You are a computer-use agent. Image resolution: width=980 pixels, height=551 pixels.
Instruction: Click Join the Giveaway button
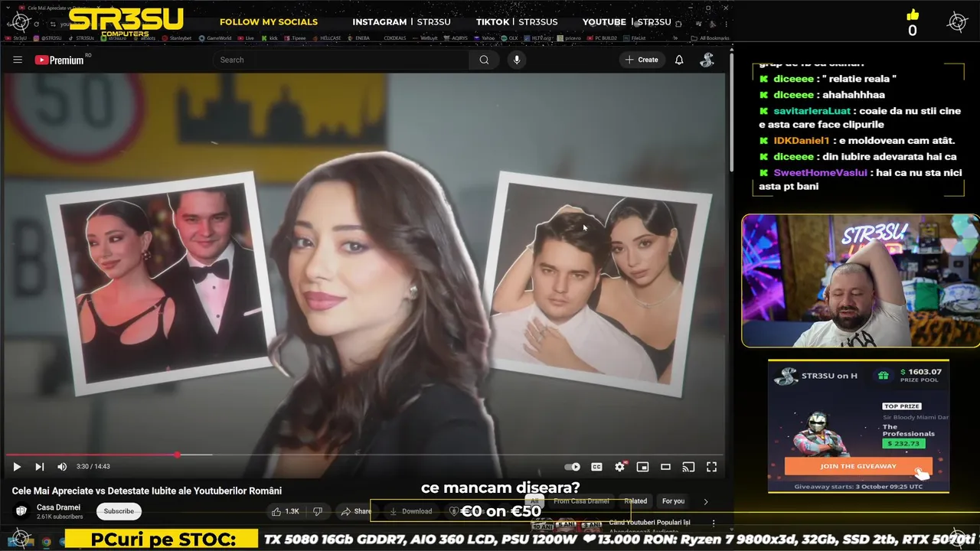(x=858, y=466)
